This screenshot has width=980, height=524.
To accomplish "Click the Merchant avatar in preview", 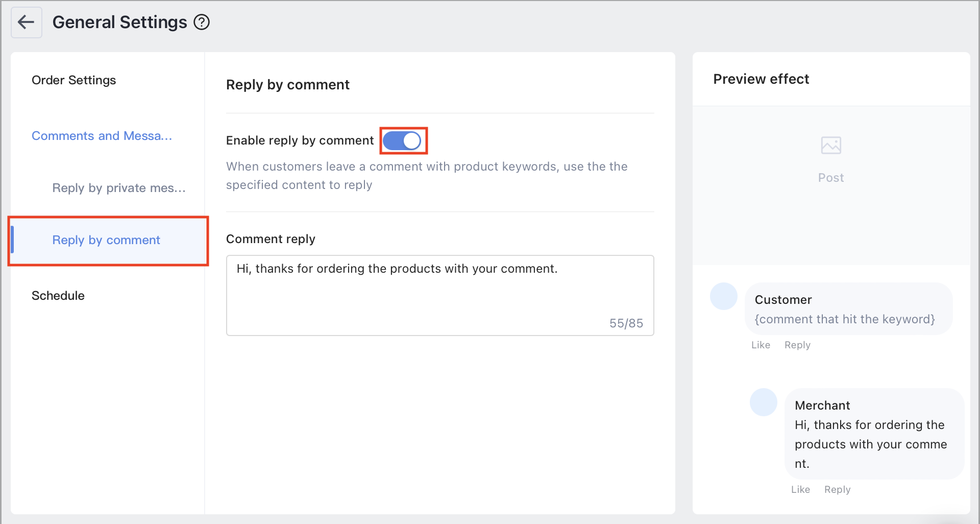I will point(764,402).
